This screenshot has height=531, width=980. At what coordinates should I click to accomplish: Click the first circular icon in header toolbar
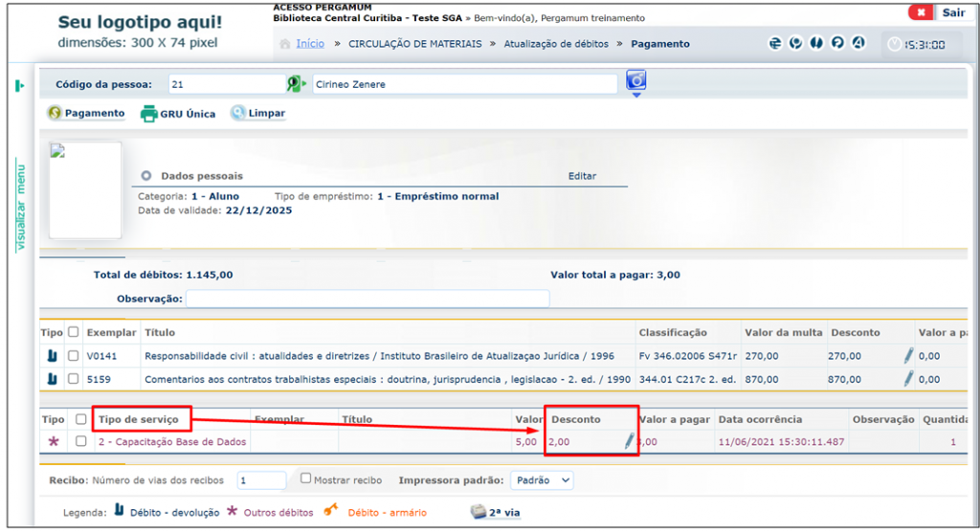775,43
